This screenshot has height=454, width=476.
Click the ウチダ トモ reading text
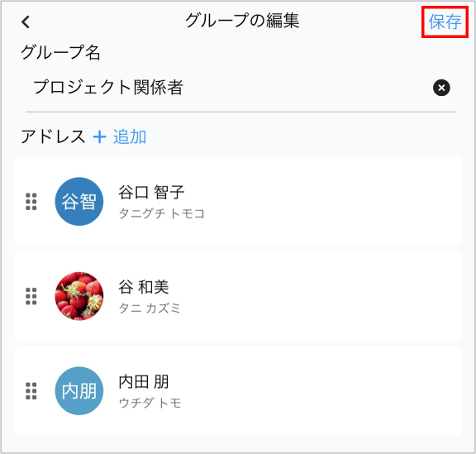(150, 403)
